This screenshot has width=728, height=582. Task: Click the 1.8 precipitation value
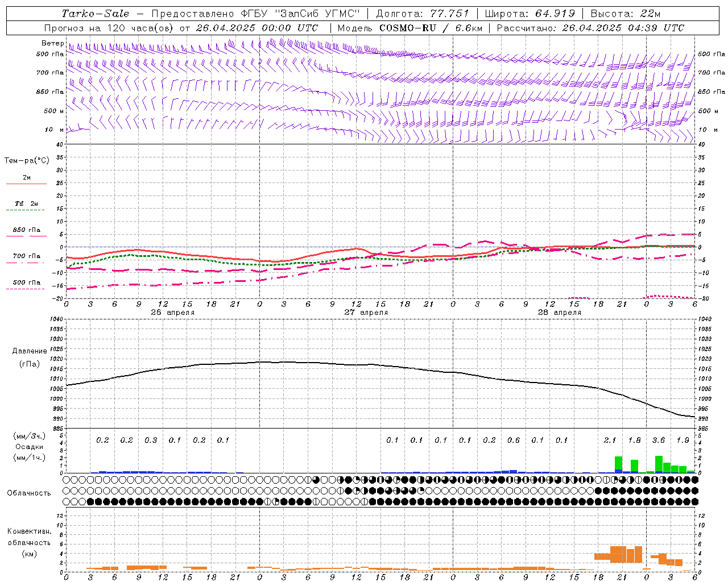click(x=634, y=440)
